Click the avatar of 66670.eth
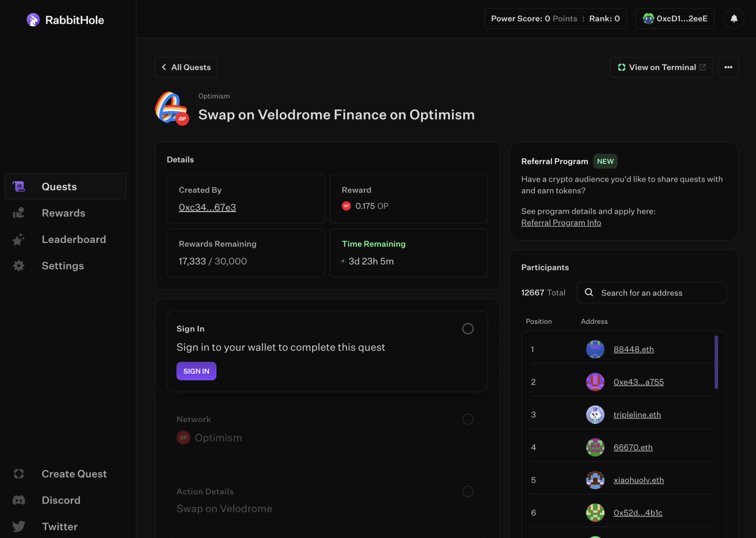Image resolution: width=756 pixels, height=538 pixels. click(595, 447)
